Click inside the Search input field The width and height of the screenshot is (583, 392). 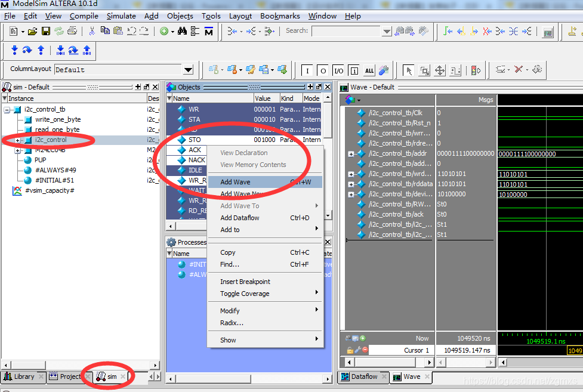[346, 31]
